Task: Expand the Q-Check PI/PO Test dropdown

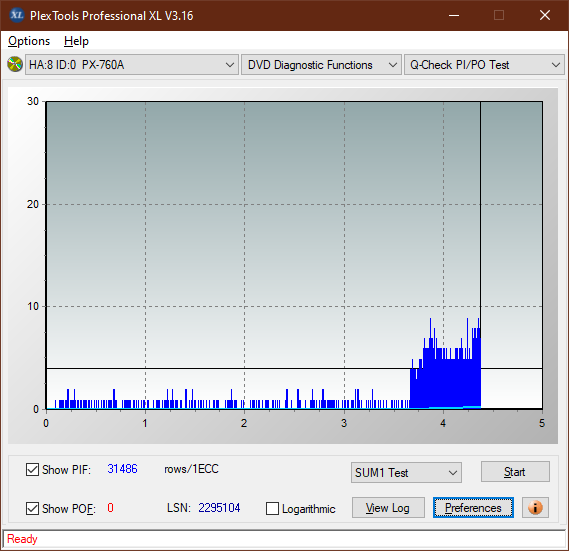Action: 484,65
